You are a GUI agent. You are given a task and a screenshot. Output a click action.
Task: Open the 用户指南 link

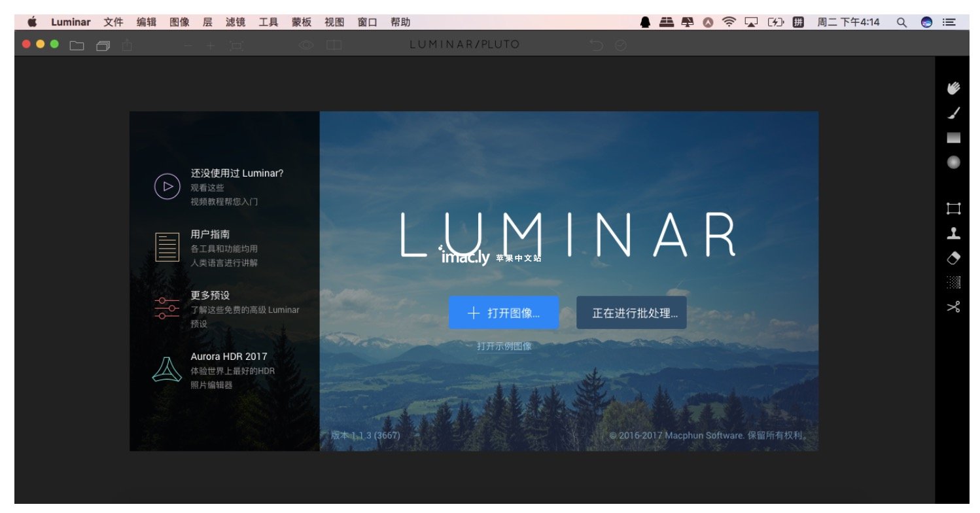point(210,234)
